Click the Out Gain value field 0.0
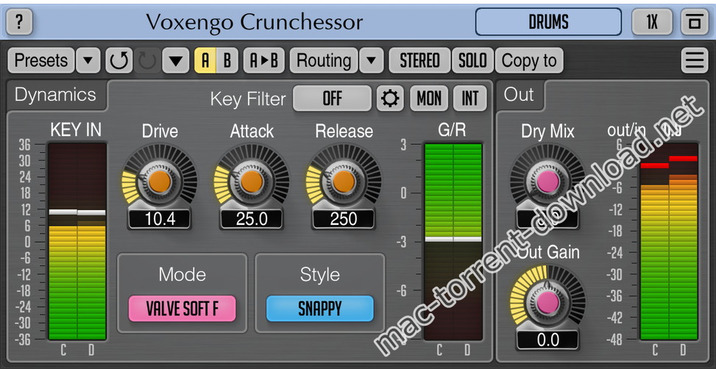Viewport: 716px width, 369px height. (548, 340)
